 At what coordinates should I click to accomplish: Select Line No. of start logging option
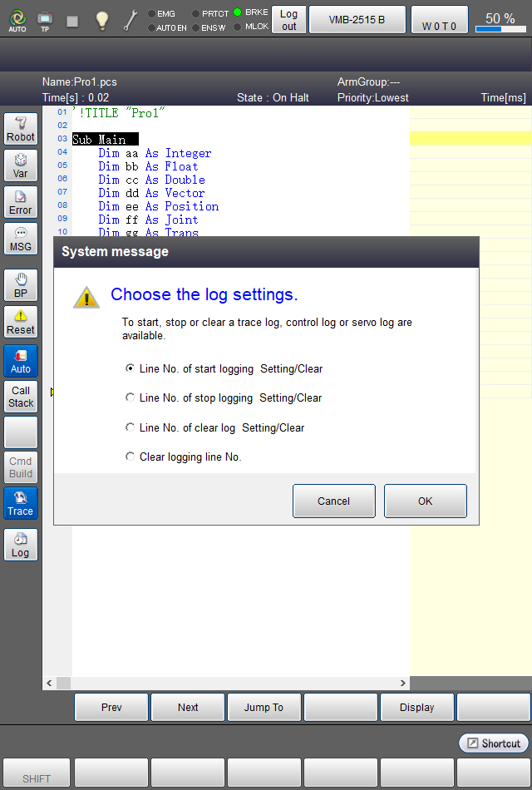tap(224, 368)
